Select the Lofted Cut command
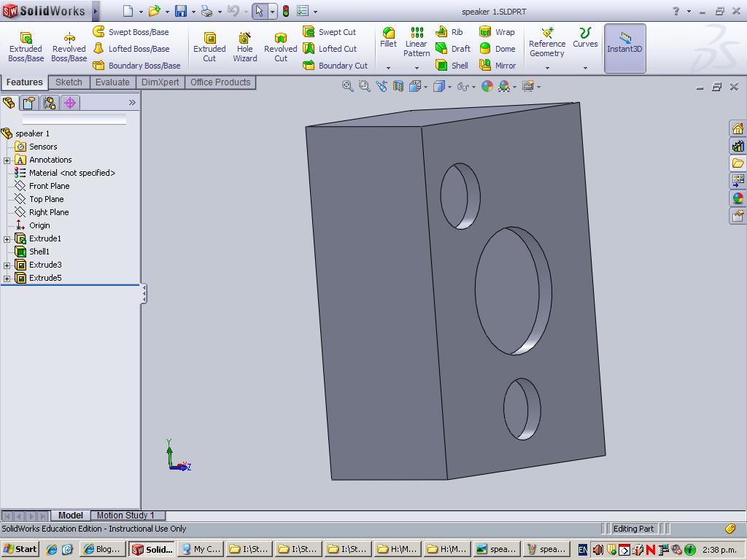This screenshot has width=747, height=560. tap(330, 49)
